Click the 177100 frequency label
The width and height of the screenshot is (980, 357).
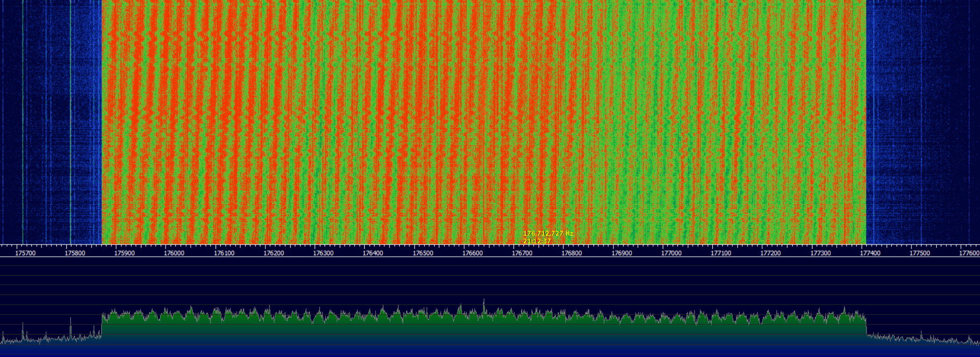point(721,253)
